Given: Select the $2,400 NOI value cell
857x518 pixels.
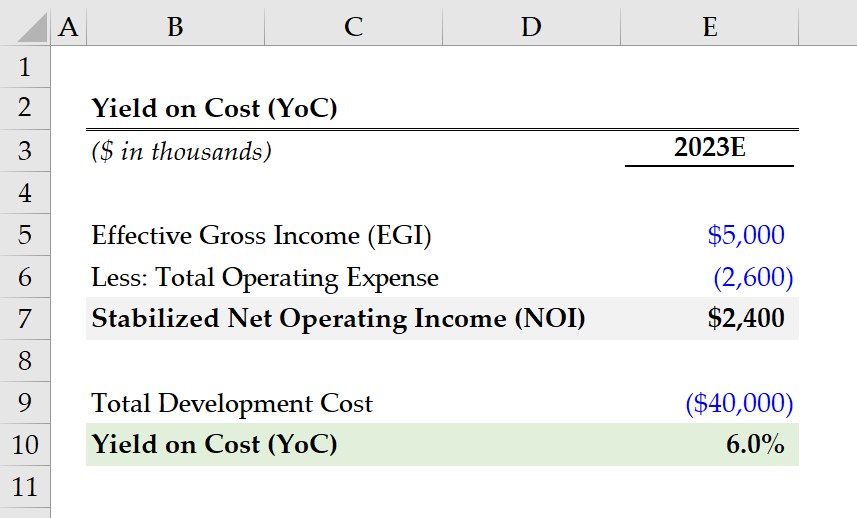Looking at the screenshot, I should point(709,319).
